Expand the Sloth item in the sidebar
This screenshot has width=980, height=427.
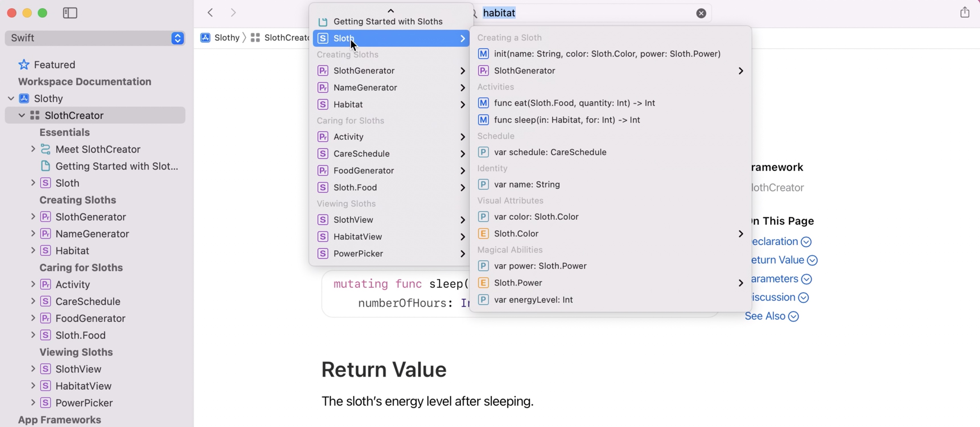(33, 183)
